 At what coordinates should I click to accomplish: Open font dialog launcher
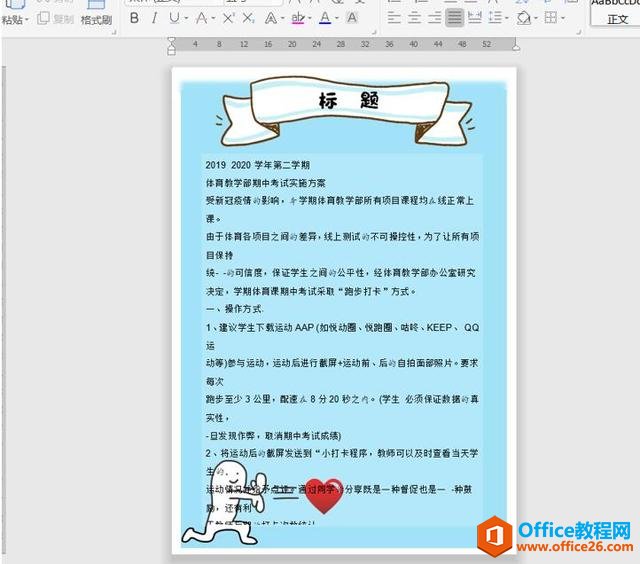point(373,31)
